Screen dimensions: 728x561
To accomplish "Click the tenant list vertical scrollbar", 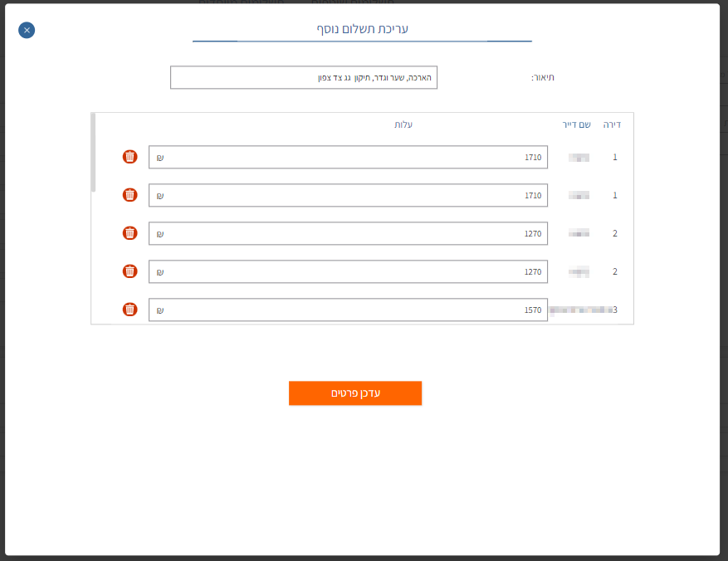I will (93, 153).
